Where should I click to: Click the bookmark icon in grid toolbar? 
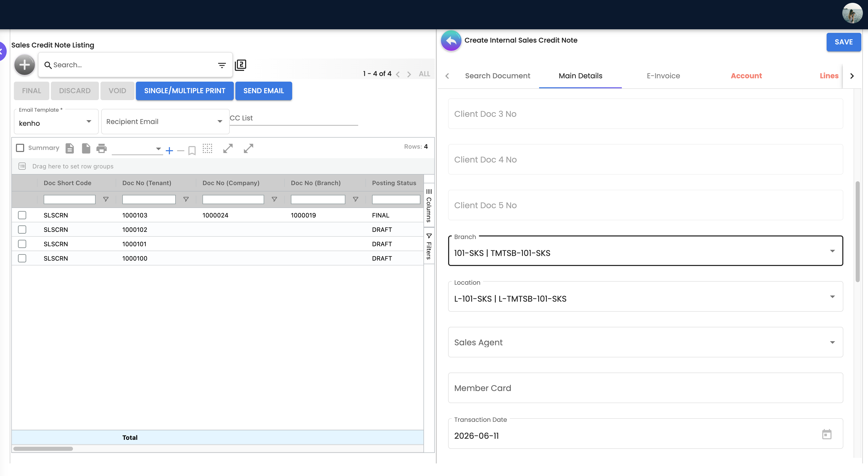point(192,150)
